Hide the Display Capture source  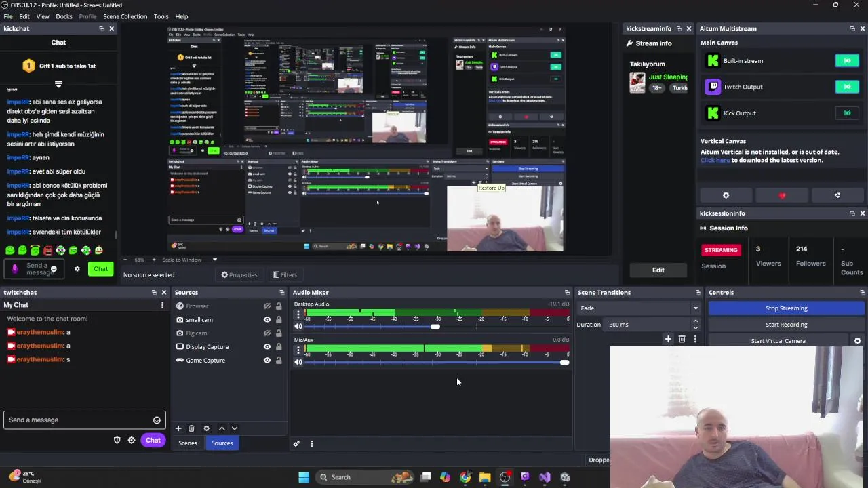click(267, 347)
